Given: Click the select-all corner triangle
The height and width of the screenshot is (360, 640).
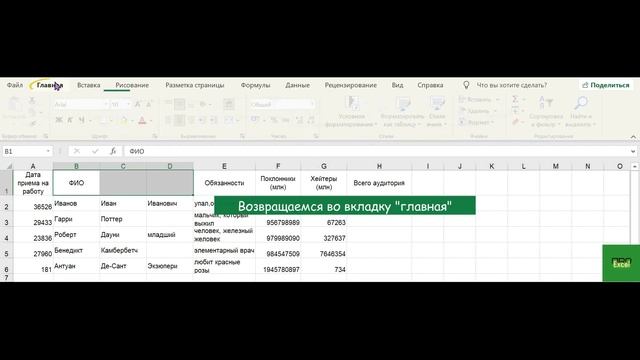Looking at the screenshot, I should click(8, 166).
